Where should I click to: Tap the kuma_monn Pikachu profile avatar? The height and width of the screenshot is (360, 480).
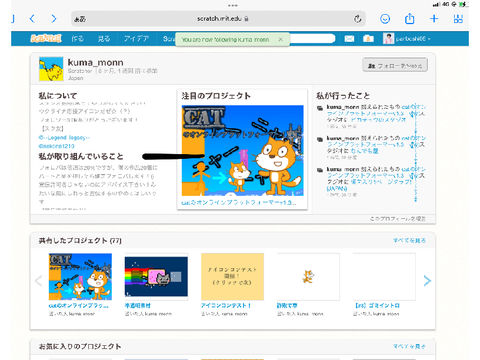[51, 69]
